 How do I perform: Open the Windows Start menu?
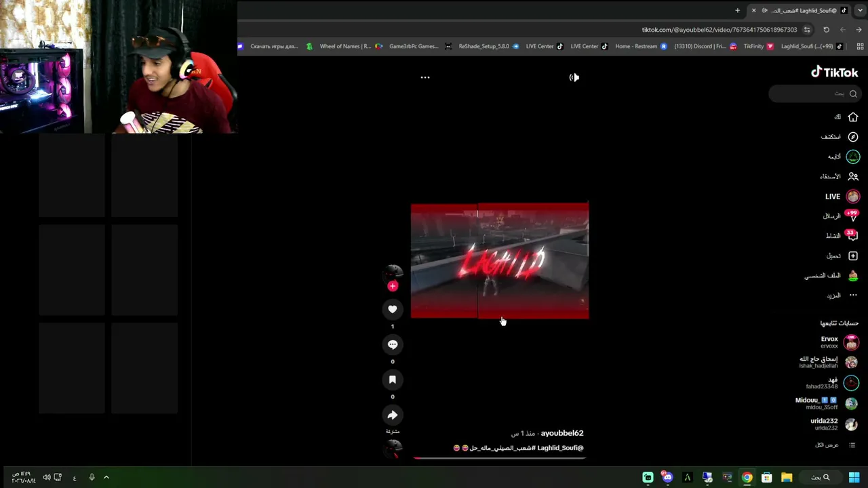(854, 477)
